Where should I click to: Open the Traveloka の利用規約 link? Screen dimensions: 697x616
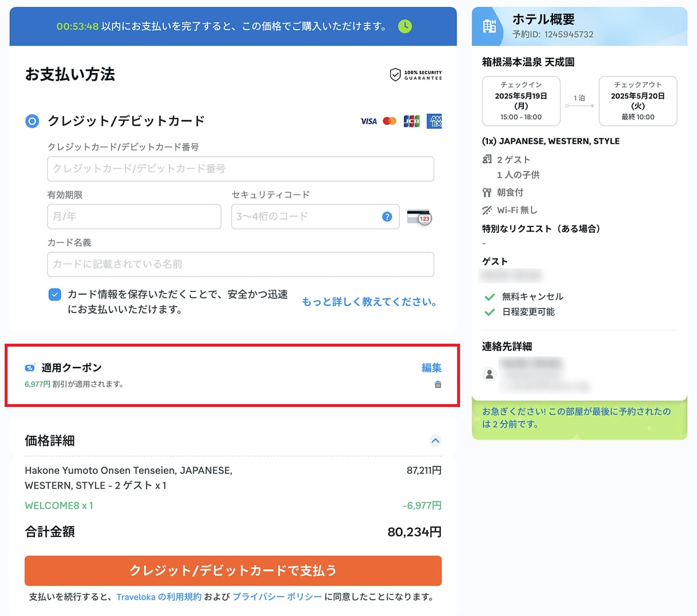click(x=159, y=597)
